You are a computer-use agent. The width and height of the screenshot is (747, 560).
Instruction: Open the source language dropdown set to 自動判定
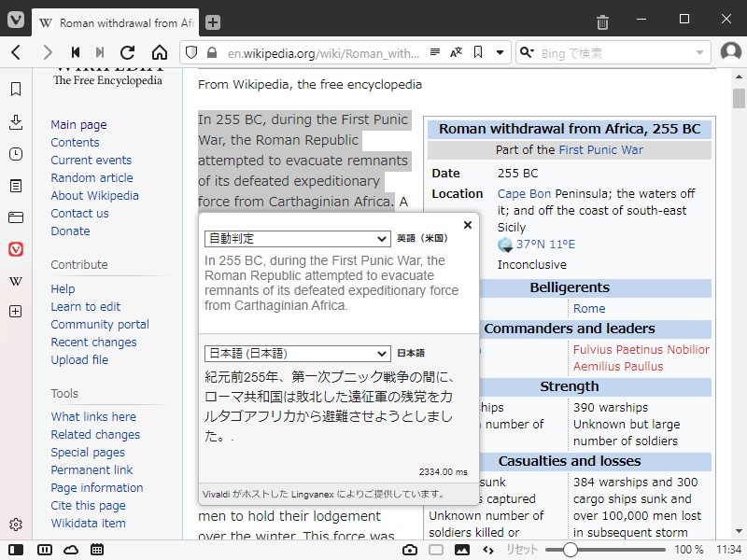pos(296,239)
